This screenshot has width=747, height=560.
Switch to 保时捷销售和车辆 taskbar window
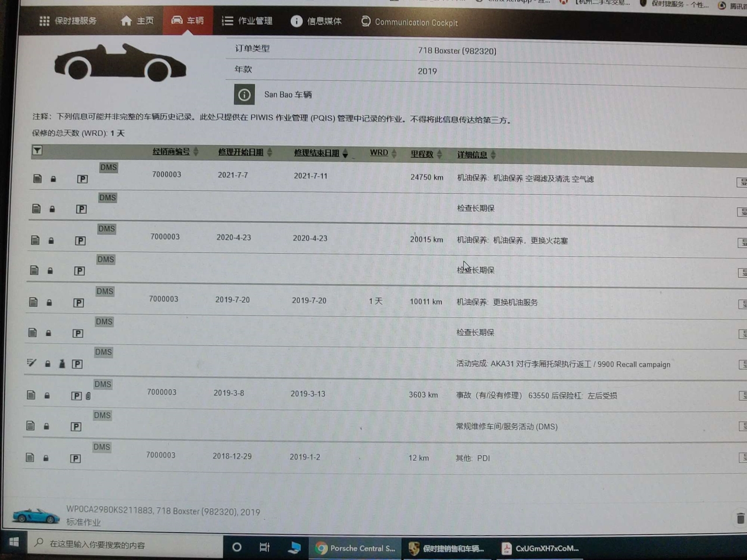pos(446,549)
